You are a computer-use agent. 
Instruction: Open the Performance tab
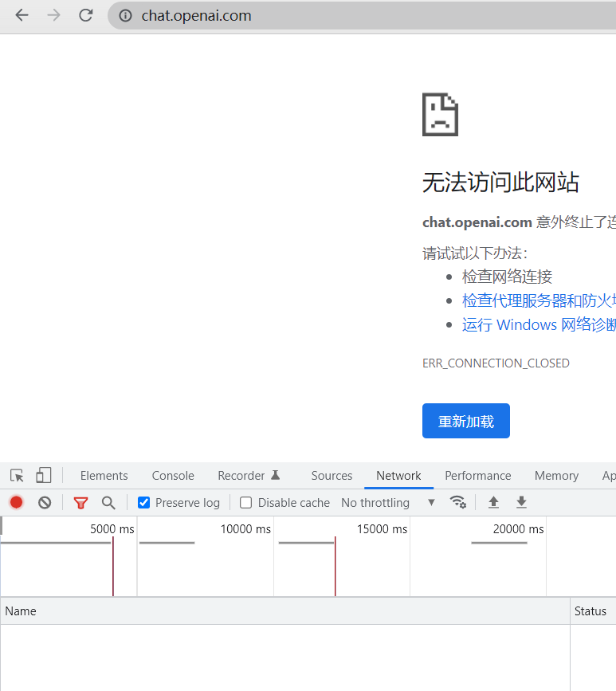(477, 476)
